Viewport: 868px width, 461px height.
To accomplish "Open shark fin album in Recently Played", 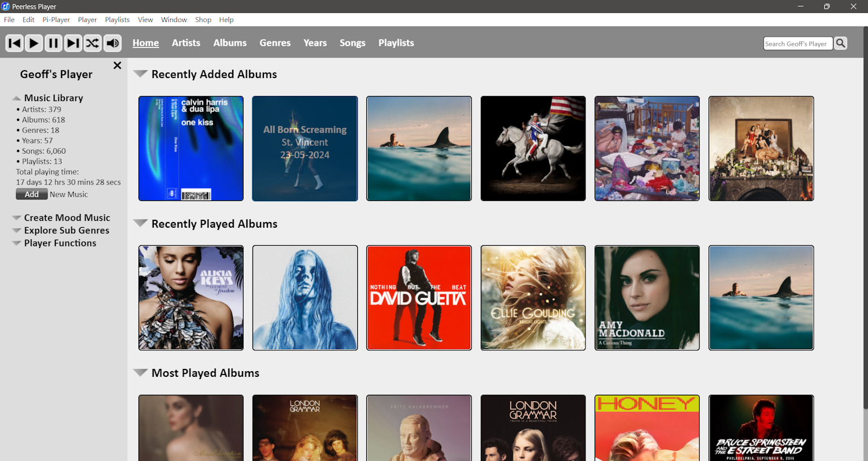I will pos(761,298).
